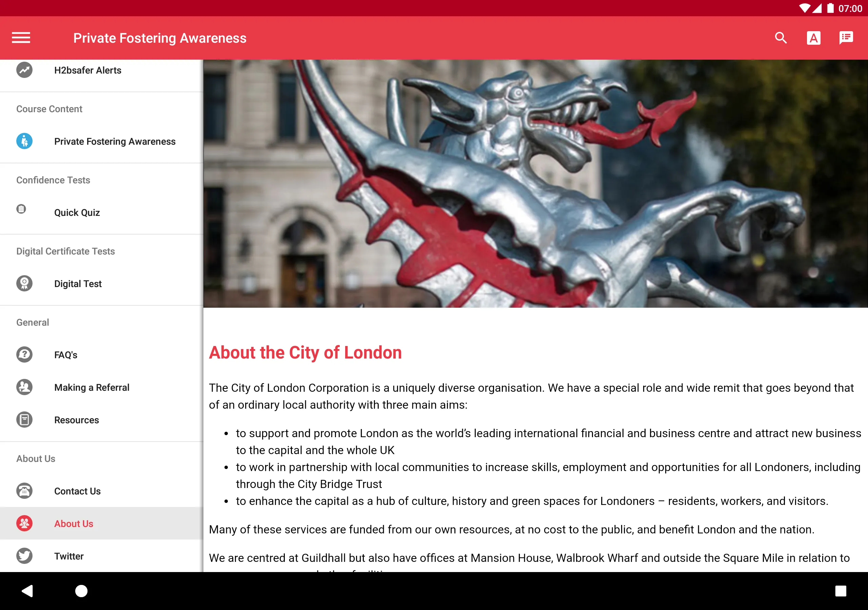Toggle the Digital Test completion status
The height and width of the screenshot is (610, 868).
coord(24,284)
